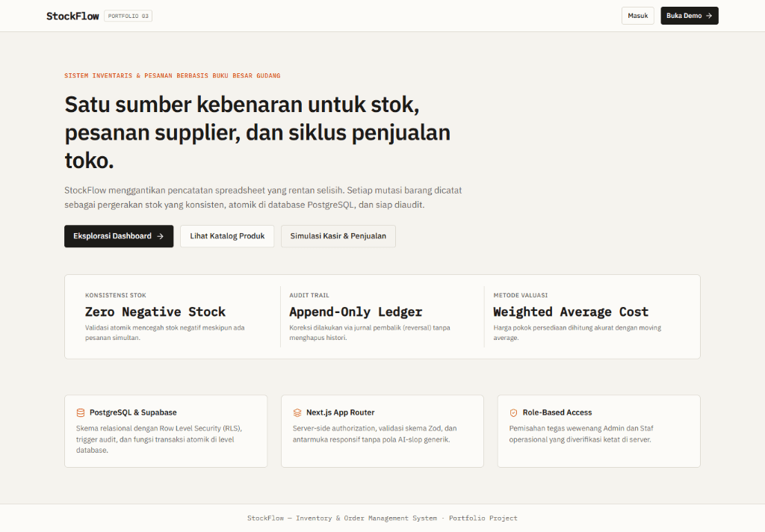Click the PORTFOLIO 03 badge
This screenshot has width=765, height=532.
[128, 16]
